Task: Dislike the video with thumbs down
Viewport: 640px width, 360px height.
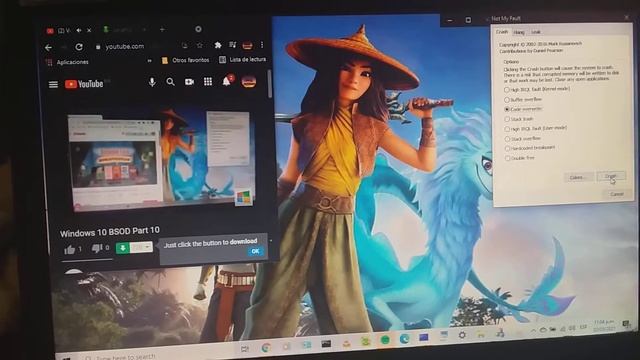Action: [x=97, y=248]
